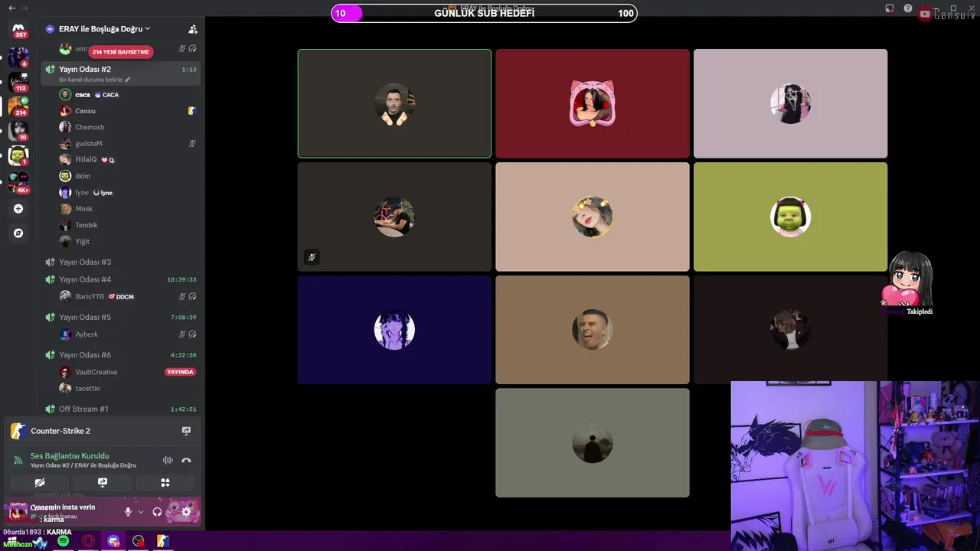Open server icon with 10 badge
The height and width of the screenshot is (551, 980).
pyautogui.click(x=18, y=131)
